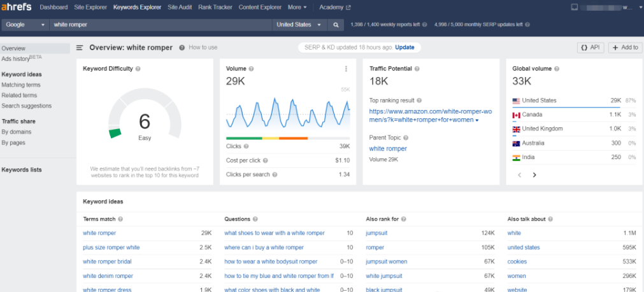This screenshot has width=644, height=292.
Task: Expand top ranking result URL dropdown arrow
Action: point(477,121)
